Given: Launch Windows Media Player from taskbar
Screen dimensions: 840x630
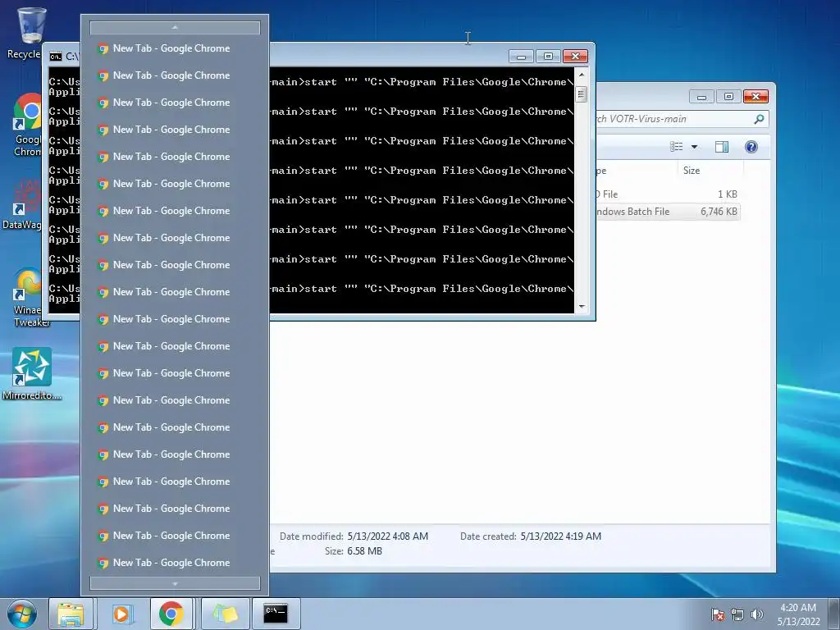Looking at the screenshot, I should (x=122, y=614).
